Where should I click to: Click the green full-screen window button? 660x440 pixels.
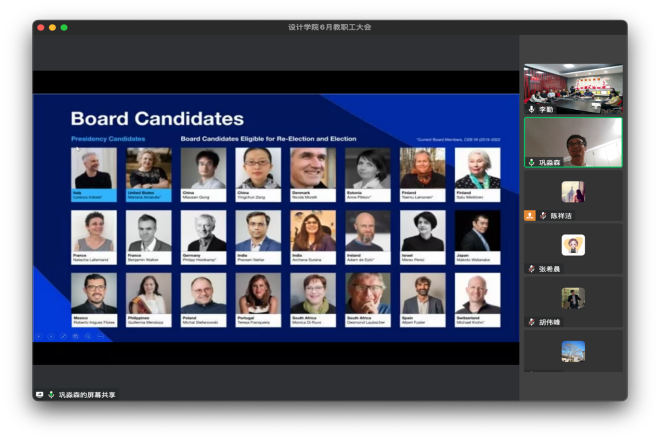[64, 27]
